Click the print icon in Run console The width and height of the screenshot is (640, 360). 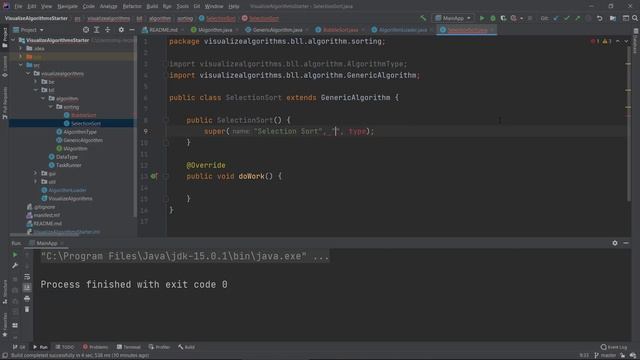tap(27, 299)
